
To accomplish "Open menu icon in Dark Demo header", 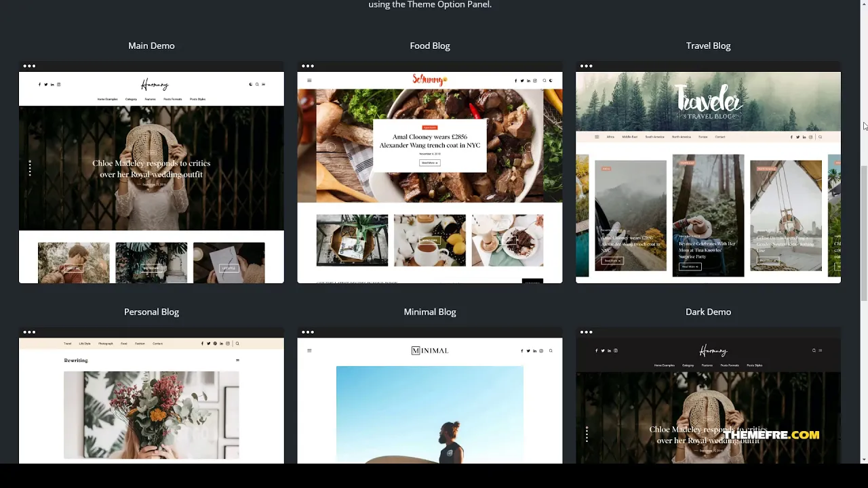I will (821, 350).
